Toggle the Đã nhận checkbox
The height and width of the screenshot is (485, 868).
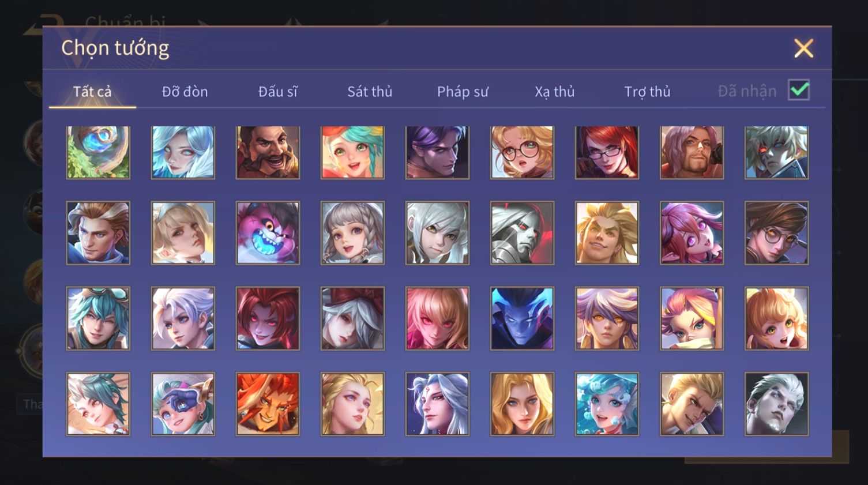click(x=799, y=91)
